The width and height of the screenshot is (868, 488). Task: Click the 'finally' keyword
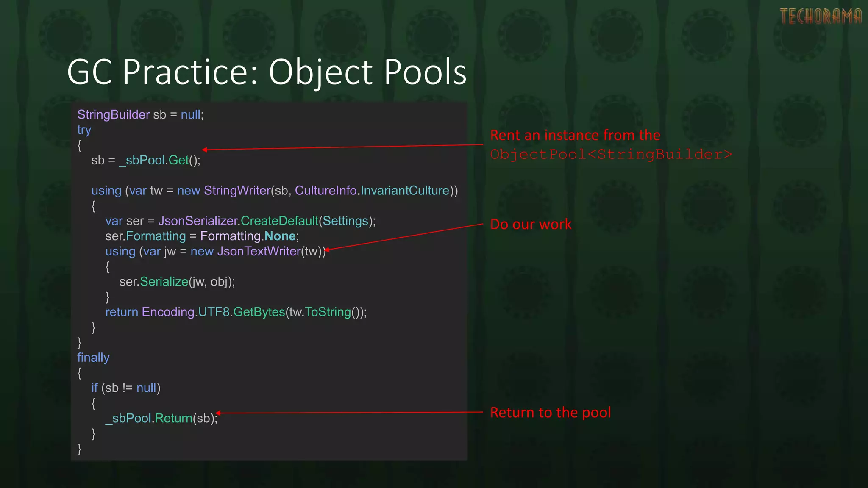tap(93, 358)
